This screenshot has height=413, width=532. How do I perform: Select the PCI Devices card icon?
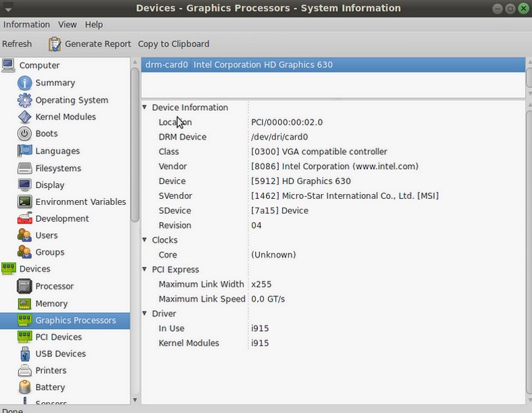(25, 337)
